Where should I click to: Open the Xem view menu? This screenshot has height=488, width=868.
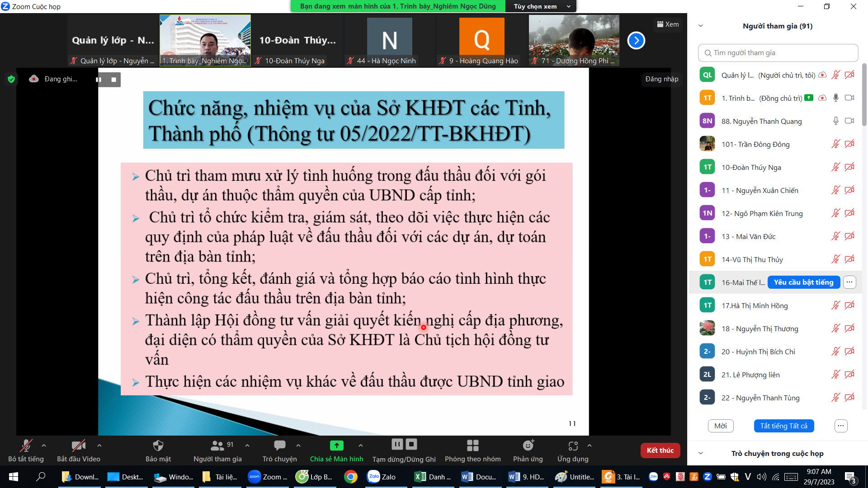[668, 24]
